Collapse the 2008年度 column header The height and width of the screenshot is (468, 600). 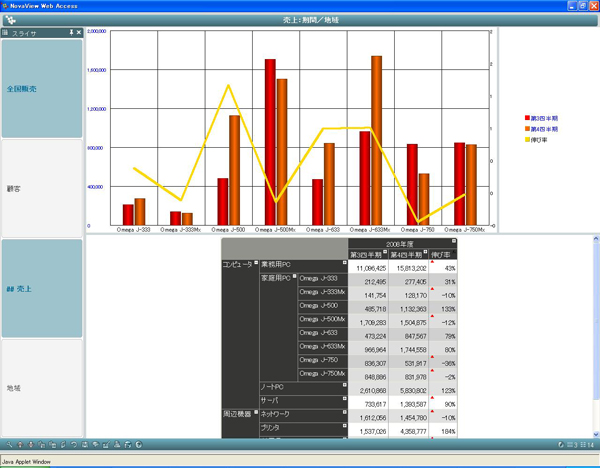[454, 241]
